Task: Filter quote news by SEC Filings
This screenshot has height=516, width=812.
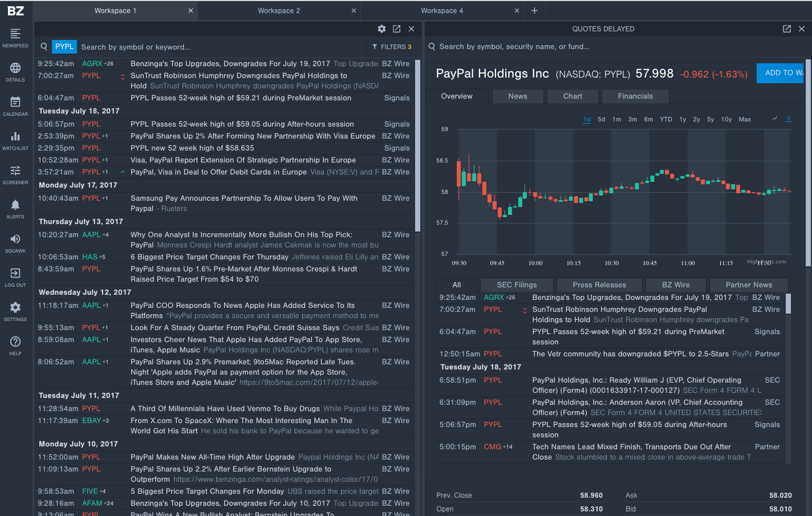Action: click(x=517, y=285)
